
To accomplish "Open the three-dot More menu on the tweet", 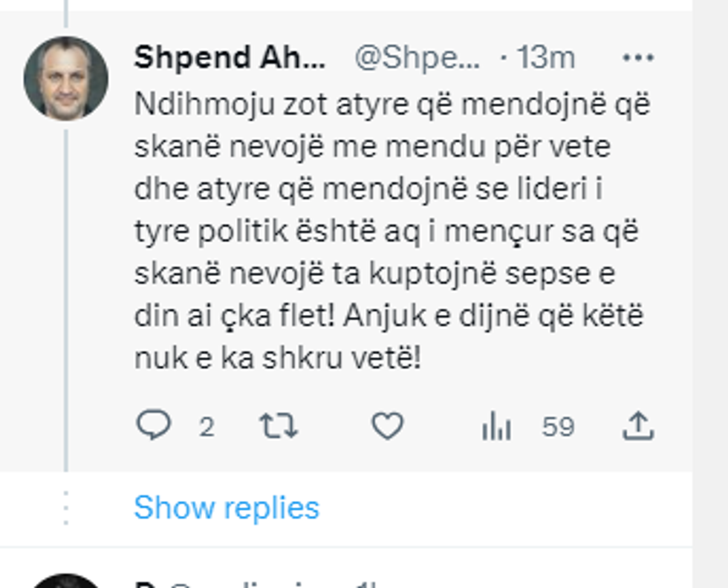I will 637,58.
